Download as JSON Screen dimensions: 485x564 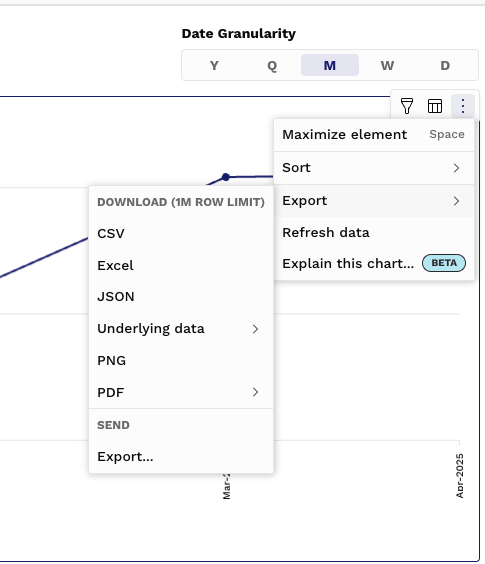pyautogui.click(x=181, y=297)
